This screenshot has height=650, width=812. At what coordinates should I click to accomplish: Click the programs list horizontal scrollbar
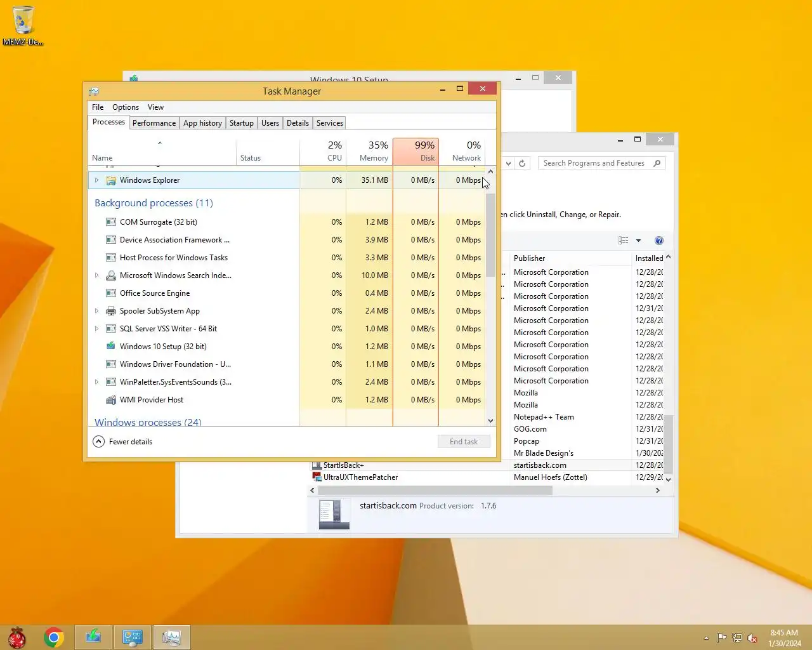435,490
